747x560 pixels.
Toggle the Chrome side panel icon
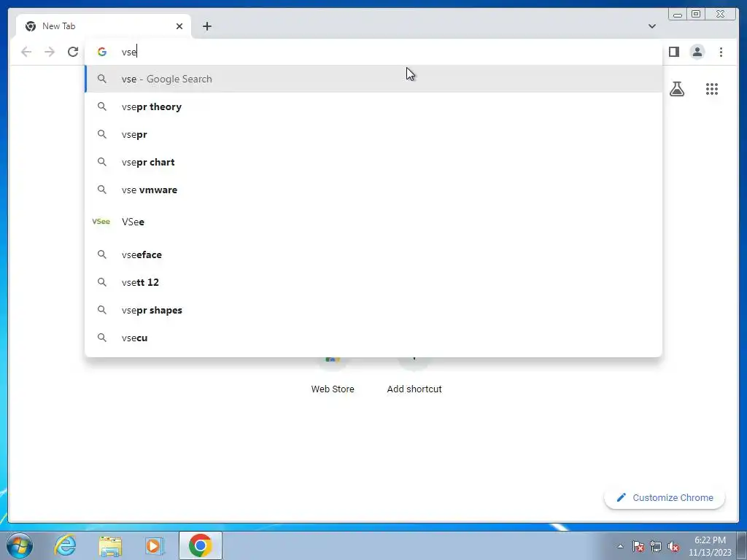[673, 52]
